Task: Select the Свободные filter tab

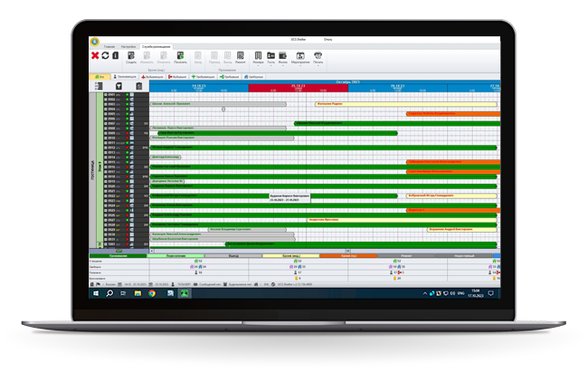Action: [x=254, y=77]
